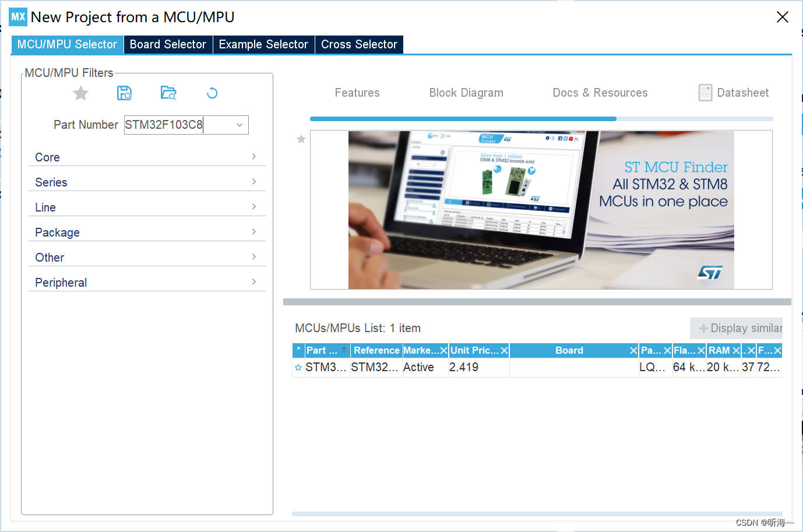Screen dimensions: 803x532
Task: Click the Datasheet document icon
Action: pos(705,93)
